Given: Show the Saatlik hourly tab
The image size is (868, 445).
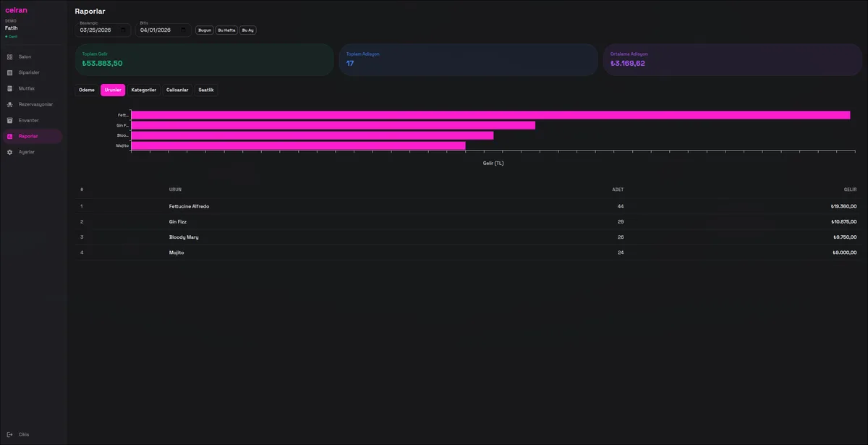Looking at the screenshot, I should (206, 90).
